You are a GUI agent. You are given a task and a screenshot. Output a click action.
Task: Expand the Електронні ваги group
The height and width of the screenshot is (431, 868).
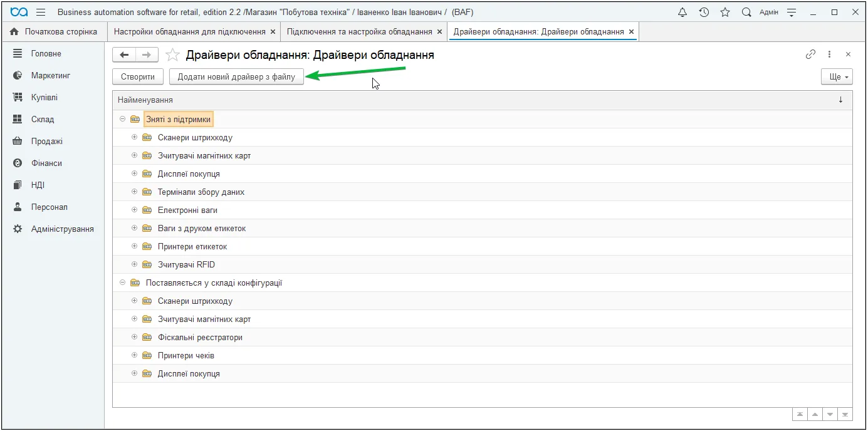[x=134, y=210]
